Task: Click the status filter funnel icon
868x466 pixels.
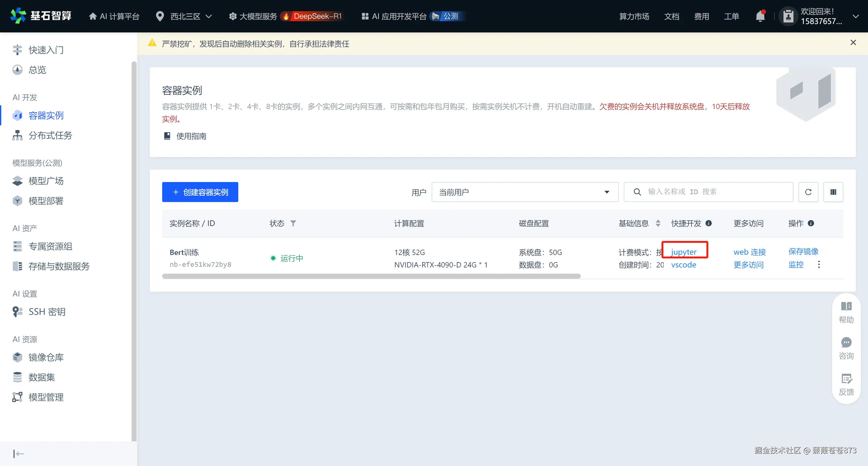Action: (x=293, y=223)
